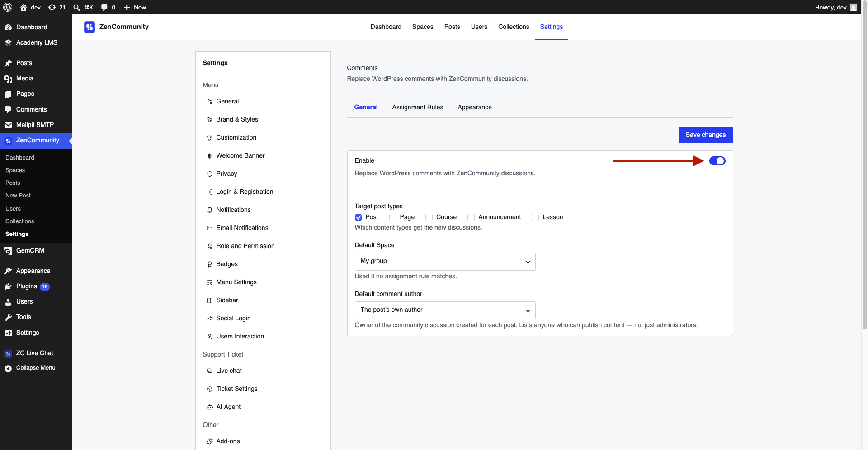Image resolution: width=868 pixels, height=460 pixels.
Task: Click the Privacy shield icon
Action: pos(210,174)
